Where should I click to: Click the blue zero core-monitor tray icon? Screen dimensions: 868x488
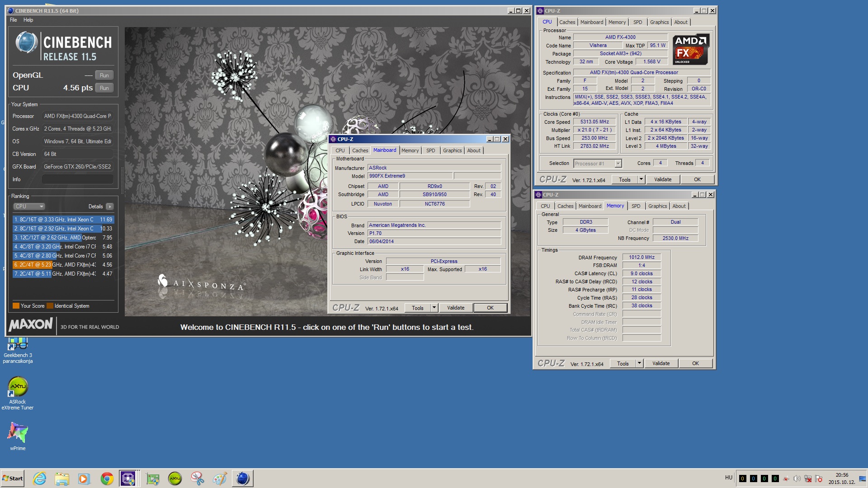click(754, 479)
